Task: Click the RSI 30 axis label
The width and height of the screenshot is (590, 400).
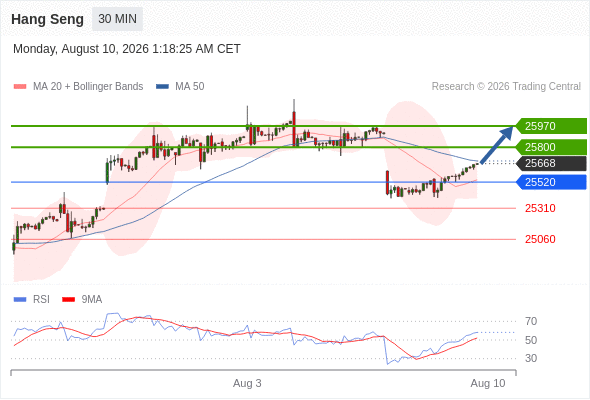Action: (531, 358)
